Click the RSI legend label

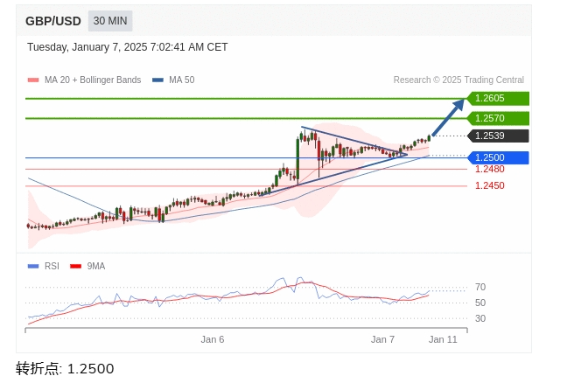coord(52,266)
